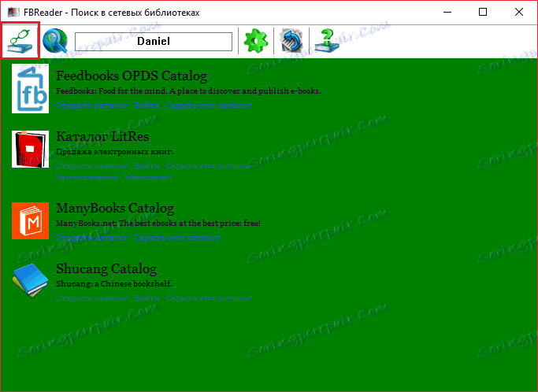The height and width of the screenshot is (392, 538).
Task: Click the FBReader app icon in title bar
Action: [13, 13]
